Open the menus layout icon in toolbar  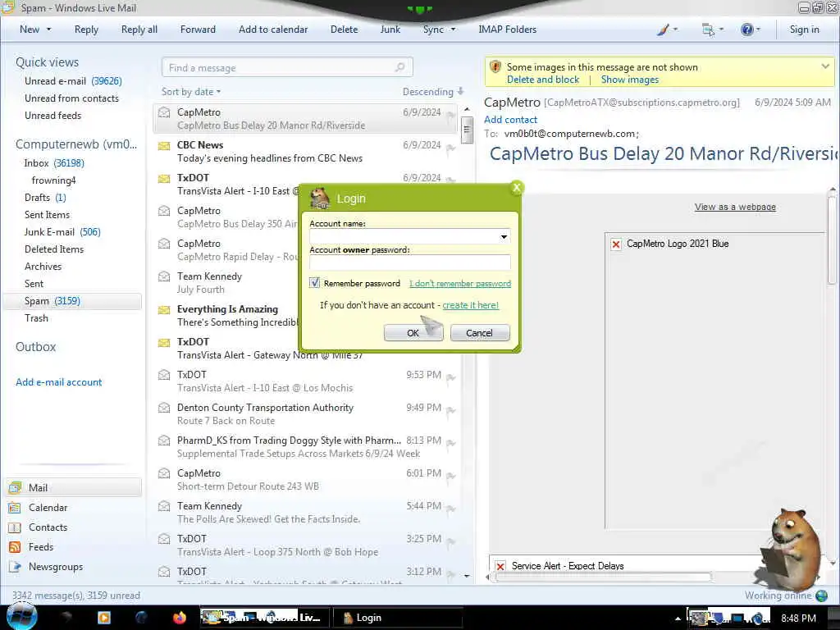708,30
